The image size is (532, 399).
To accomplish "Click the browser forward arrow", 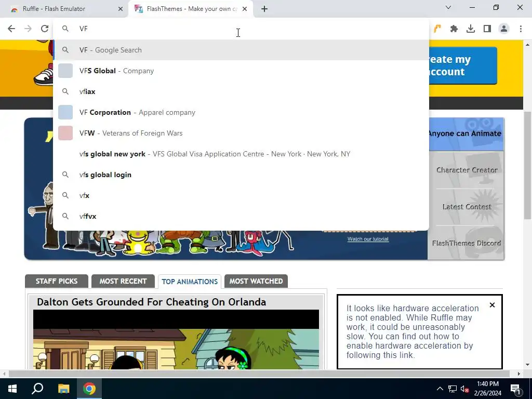I will pyautogui.click(x=28, y=29).
